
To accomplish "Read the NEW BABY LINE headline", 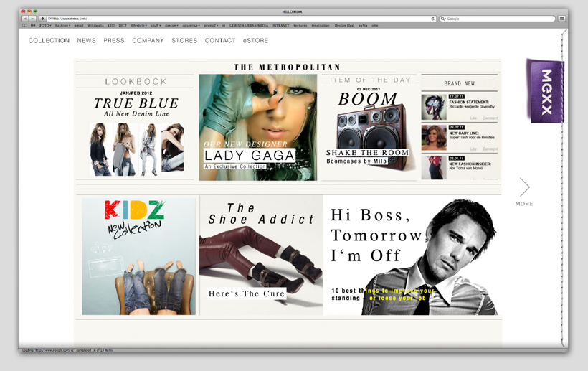I will 464,133.
